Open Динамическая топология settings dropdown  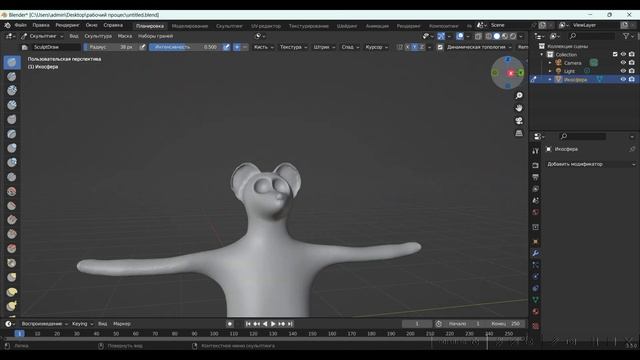click(x=479, y=47)
